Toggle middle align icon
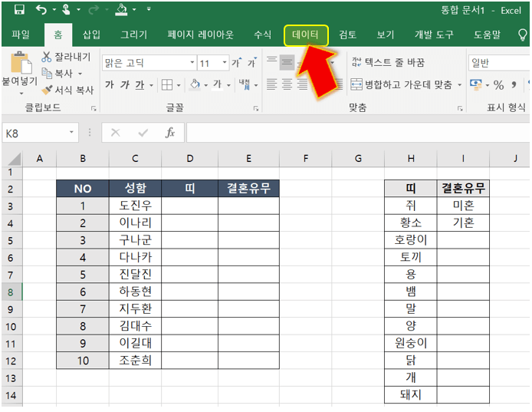 pyautogui.click(x=287, y=62)
